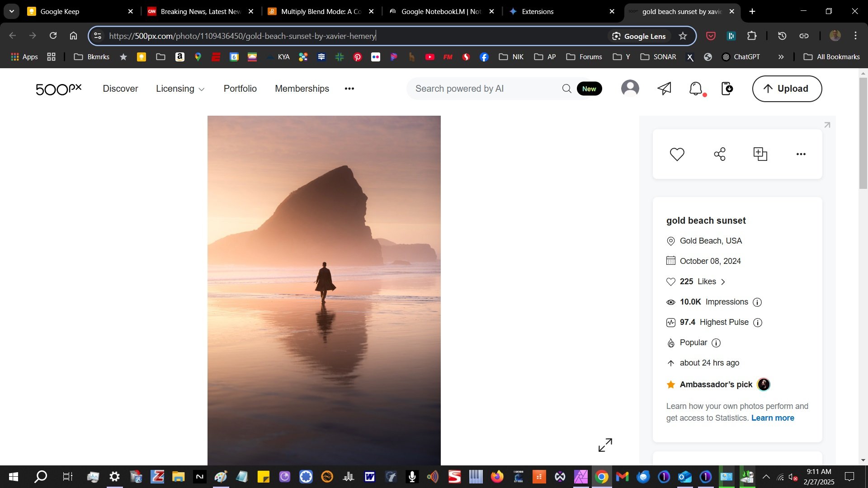The width and height of the screenshot is (868, 488).
Task: Add photo to a gallery
Action: coord(760,154)
